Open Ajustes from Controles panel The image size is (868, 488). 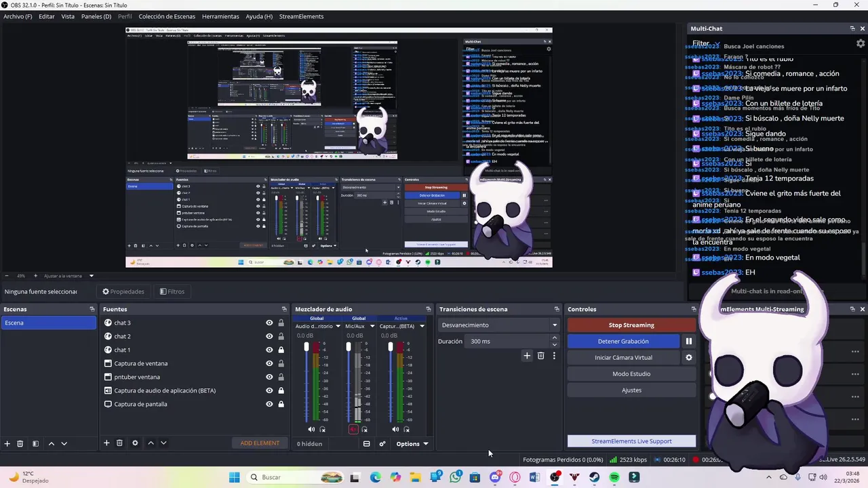(x=631, y=390)
